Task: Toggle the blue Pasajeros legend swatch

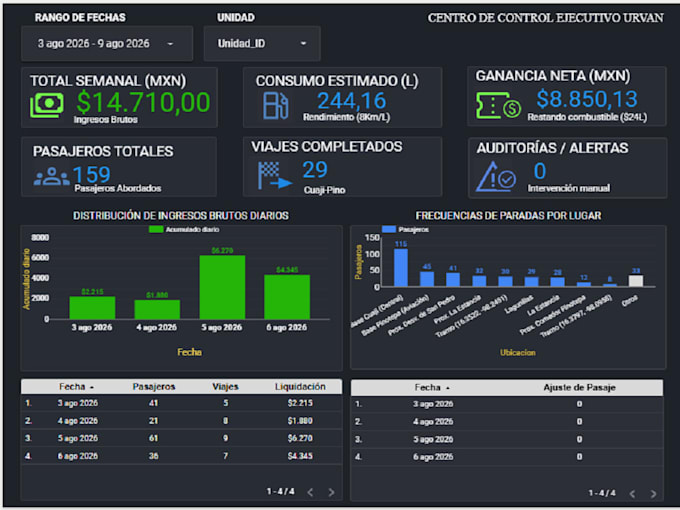Action: pyautogui.click(x=389, y=229)
